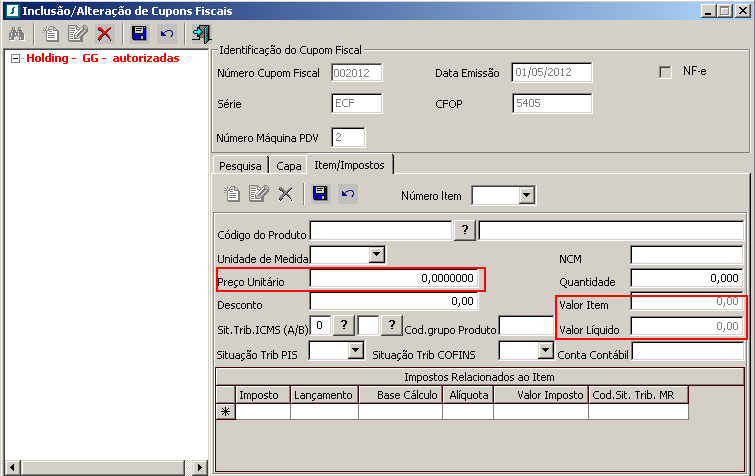Click the binoculars search icon in main toolbar
The width and height of the screenshot is (755, 476).
(x=16, y=34)
